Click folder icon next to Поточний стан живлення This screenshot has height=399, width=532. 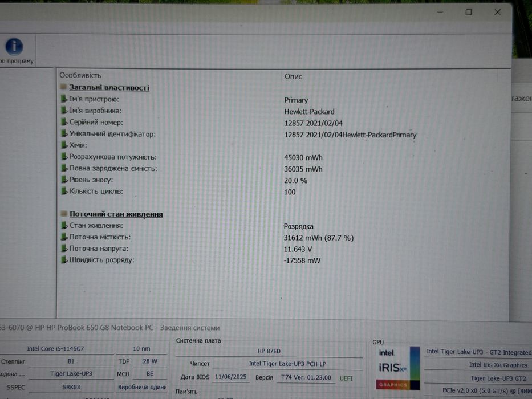(63, 214)
